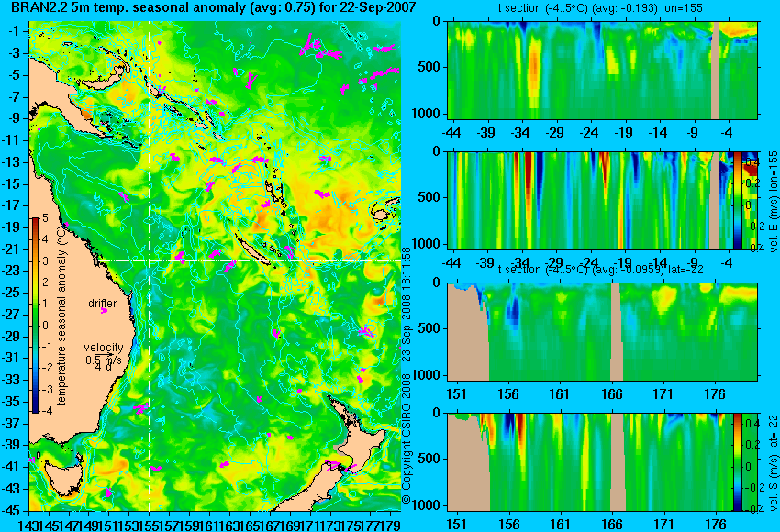Click the brown land mask at left of the lat=-22 temperature section
The width and height of the screenshot is (780, 532).
(x=466, y=333)
